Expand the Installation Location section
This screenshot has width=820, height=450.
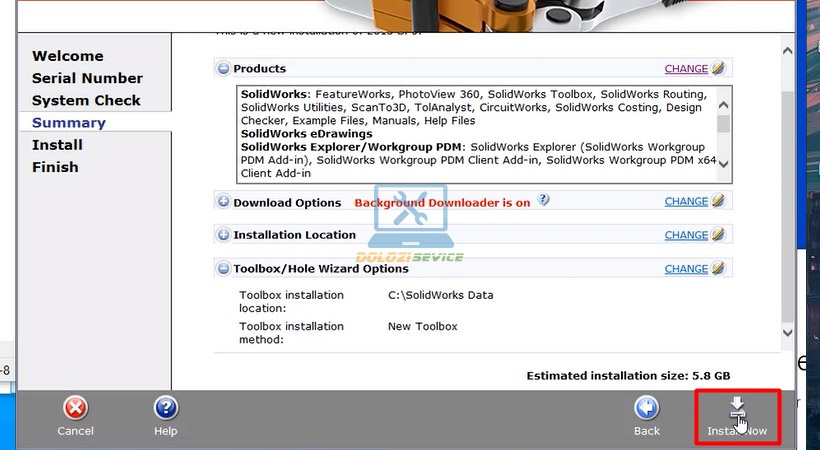(223, 235)
